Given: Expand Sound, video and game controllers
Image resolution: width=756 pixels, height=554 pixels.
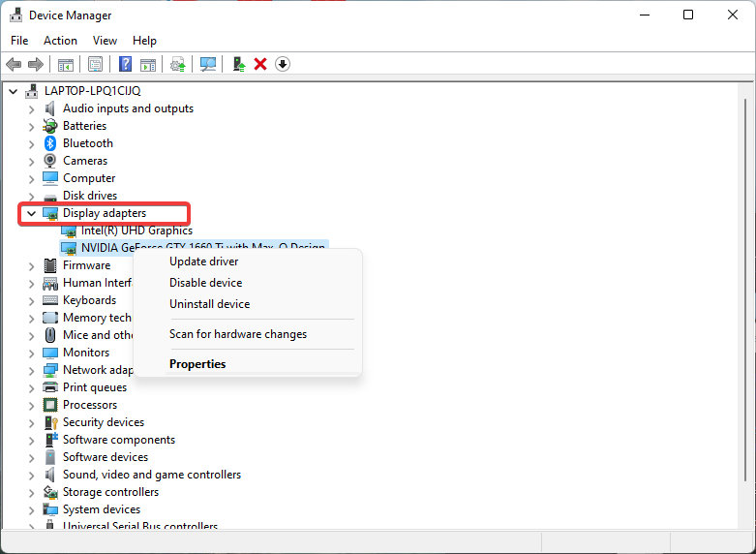Looking at the screenshot, I should pos(31,475).
